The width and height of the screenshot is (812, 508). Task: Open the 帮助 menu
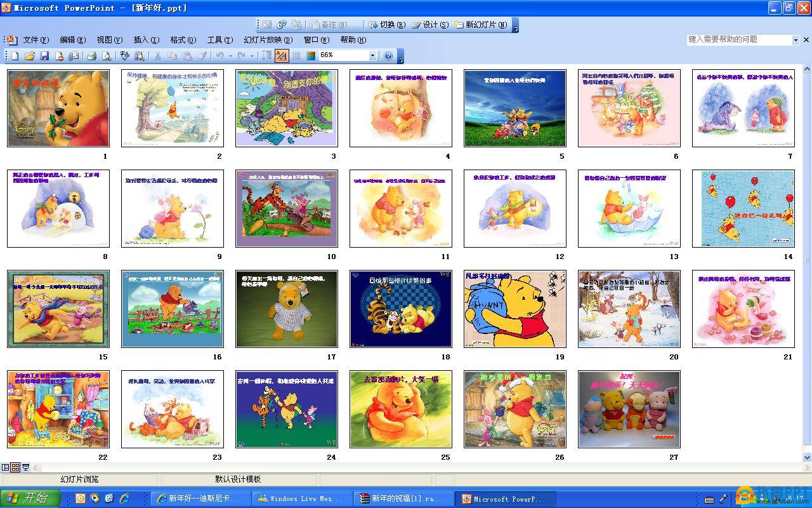353,40
